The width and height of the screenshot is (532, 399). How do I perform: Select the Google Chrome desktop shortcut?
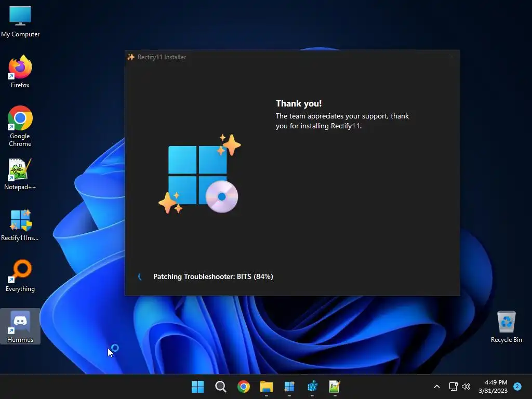pyautogui.click(x=20, y=126)
